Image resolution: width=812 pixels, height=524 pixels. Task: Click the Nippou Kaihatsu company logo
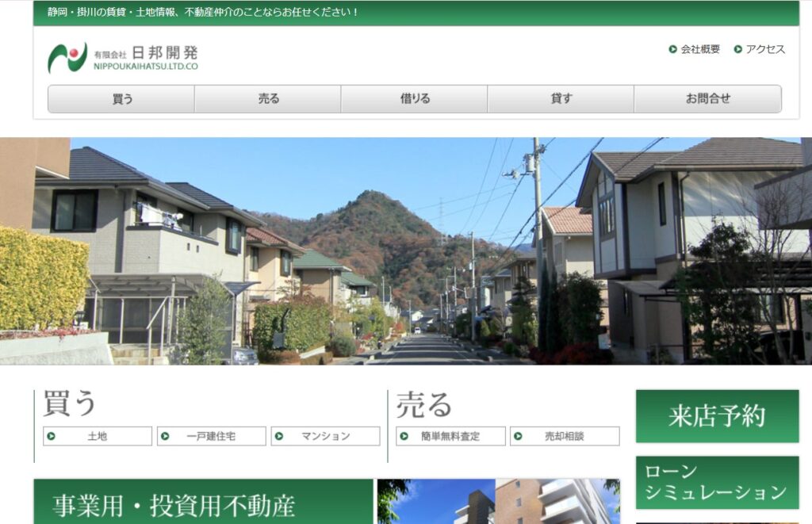(123, 57)
